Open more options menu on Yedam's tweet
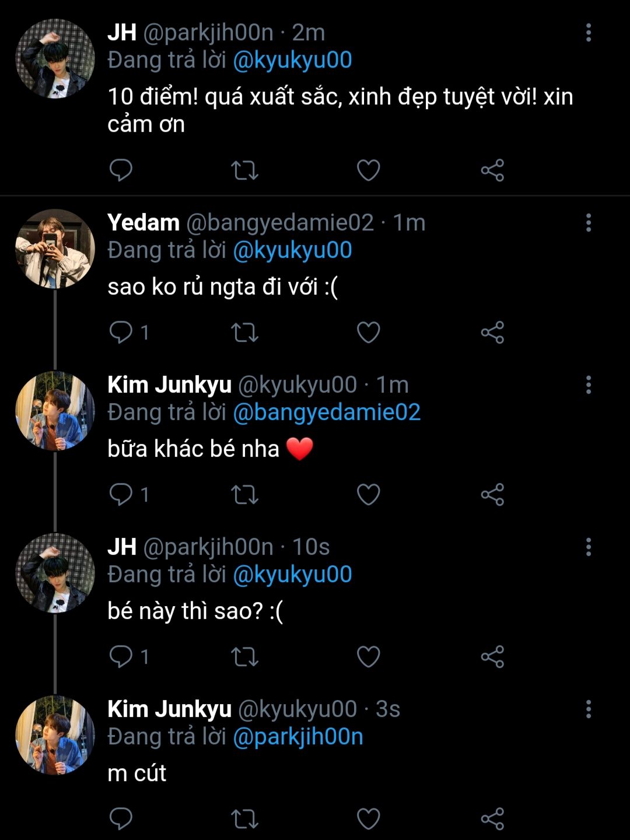Viewport: 630px width, 840px height. pyautogui.click(x=588, y=222)
